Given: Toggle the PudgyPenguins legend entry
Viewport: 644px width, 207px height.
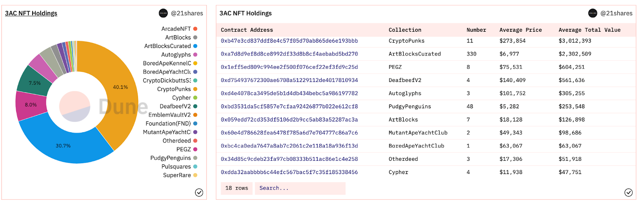Looking at the screenshot, I should point(174,158).
